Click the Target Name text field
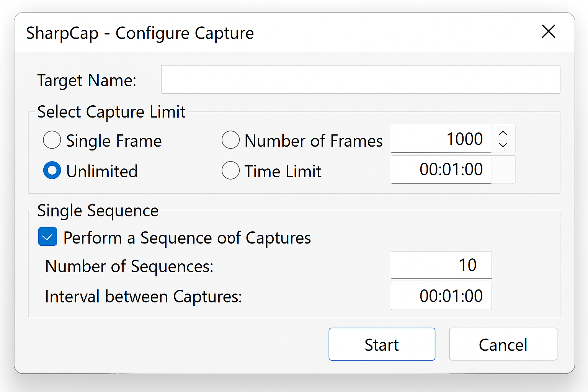The image size is (588, 392). [361, 79]
